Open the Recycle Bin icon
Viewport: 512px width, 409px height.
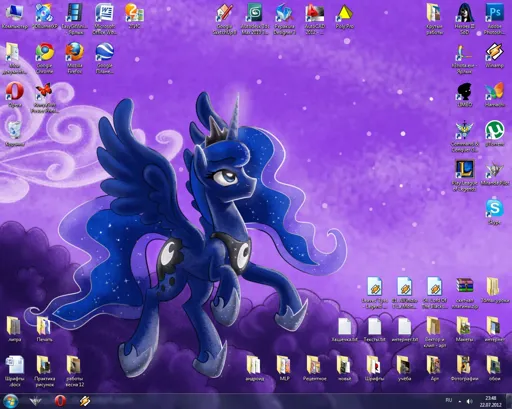pos(15,134)
